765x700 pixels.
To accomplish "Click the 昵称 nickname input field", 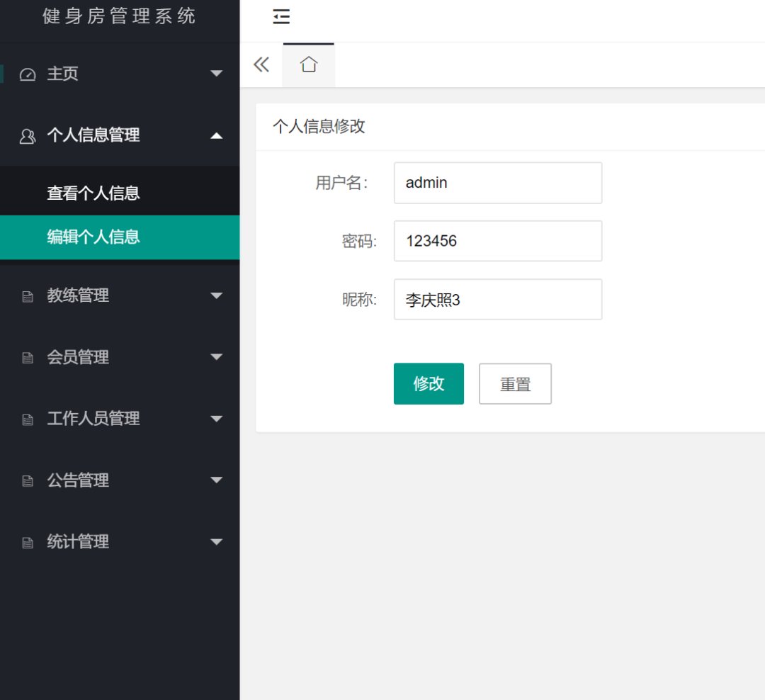I will (x=497, y=300).
